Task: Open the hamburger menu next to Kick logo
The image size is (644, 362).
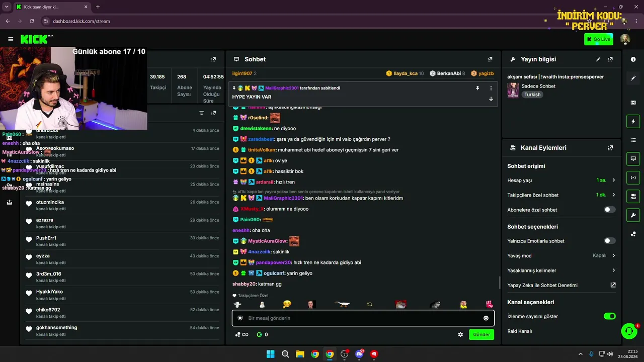Action: (x=11, y=39)
